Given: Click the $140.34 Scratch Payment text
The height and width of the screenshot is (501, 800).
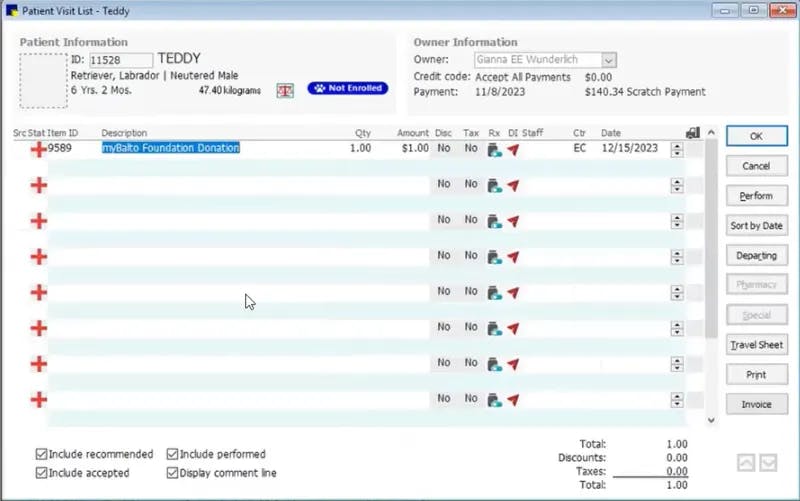Looking at the screenshot, I should [645, 92].
